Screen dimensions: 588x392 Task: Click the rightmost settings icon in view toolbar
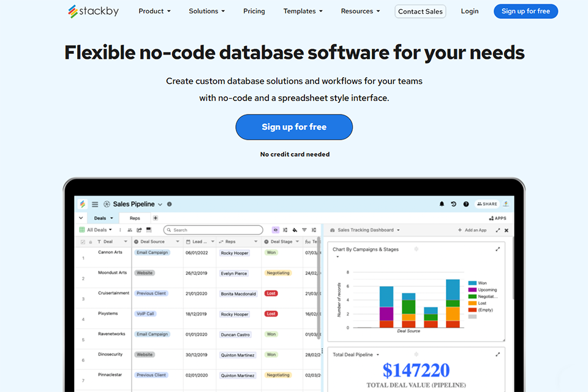314,230
